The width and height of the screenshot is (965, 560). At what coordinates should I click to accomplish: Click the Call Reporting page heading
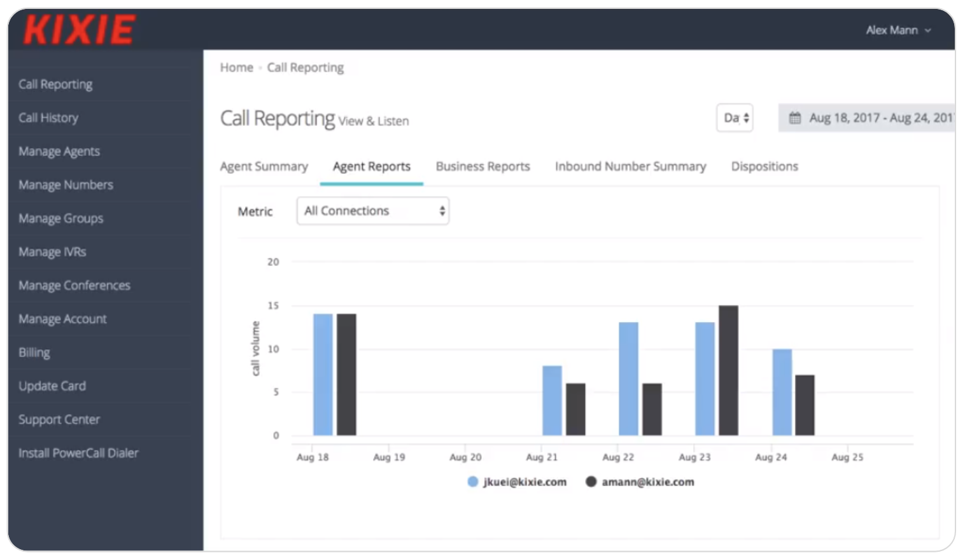[278, 118]
